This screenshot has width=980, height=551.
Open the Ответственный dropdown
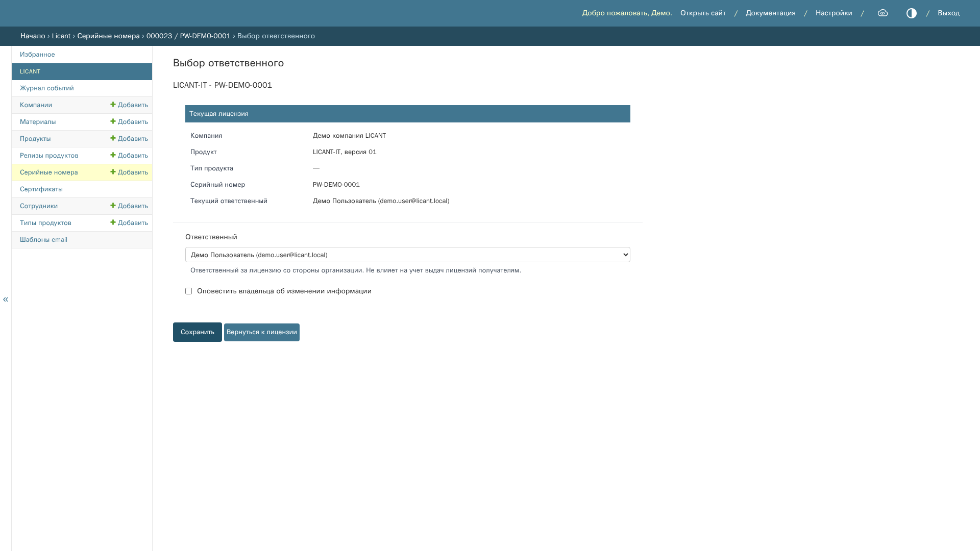click(407, 255)
